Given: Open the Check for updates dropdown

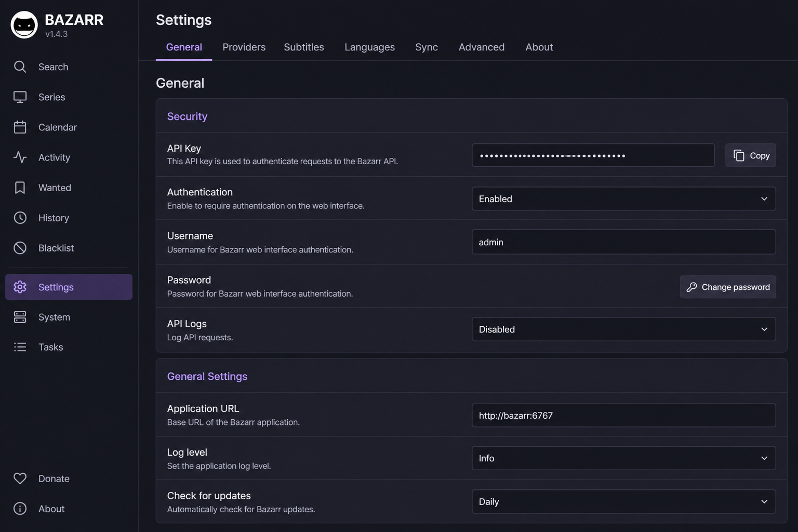Looking at the screenshot, I should [623, 501].
